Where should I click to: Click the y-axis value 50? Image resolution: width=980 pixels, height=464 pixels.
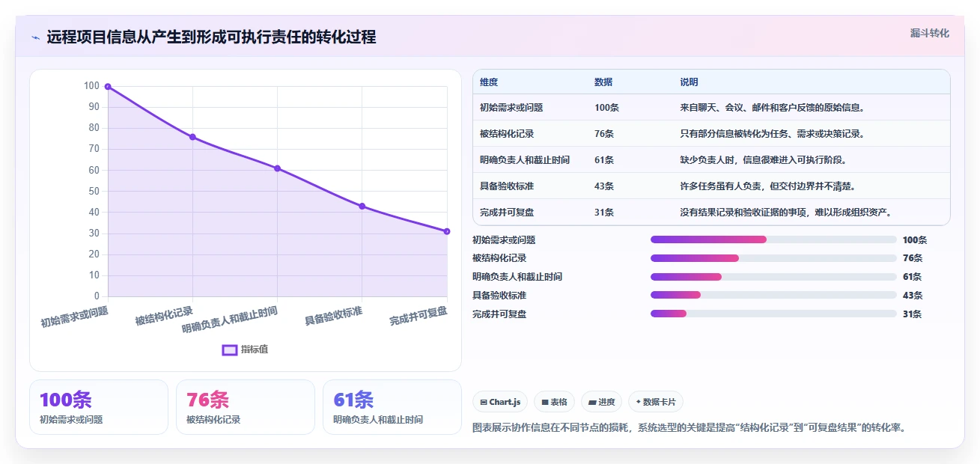94,192
